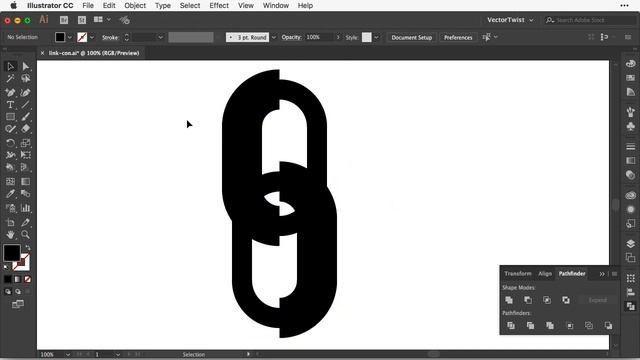The height and width of the screenshot is (360, 640).
Task: Select the Pen tool
Action: (10, 93)
